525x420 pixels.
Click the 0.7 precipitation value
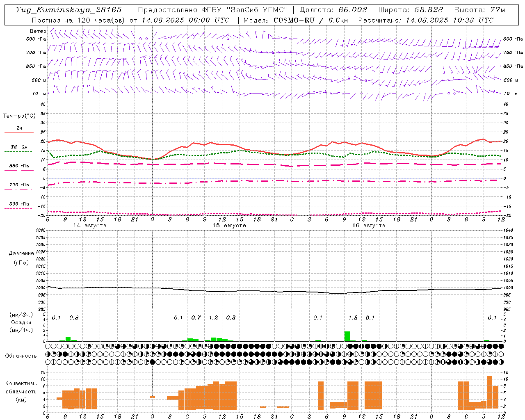[x=196, y=317]
